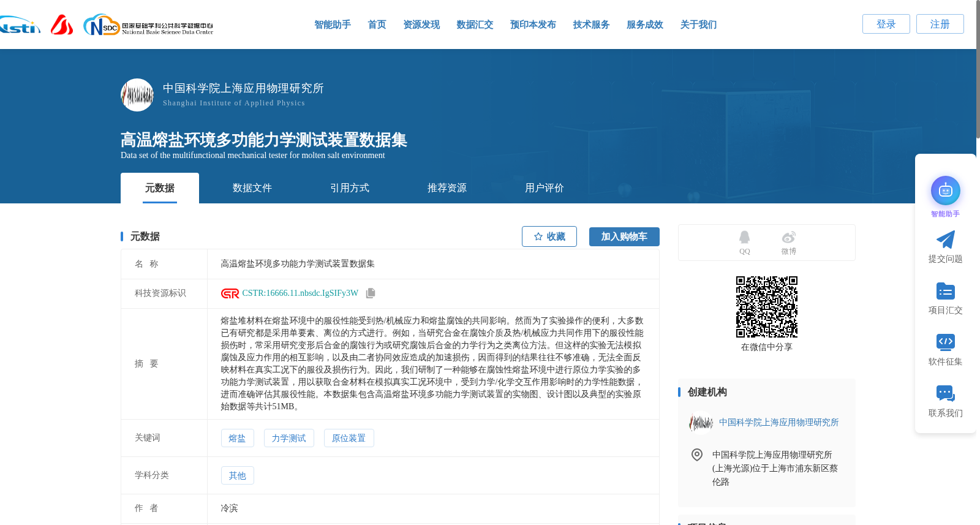Click the institute name 中国科学院上海应用物理研究所 in banner
The image size is (980, 525).
point(243,88)
